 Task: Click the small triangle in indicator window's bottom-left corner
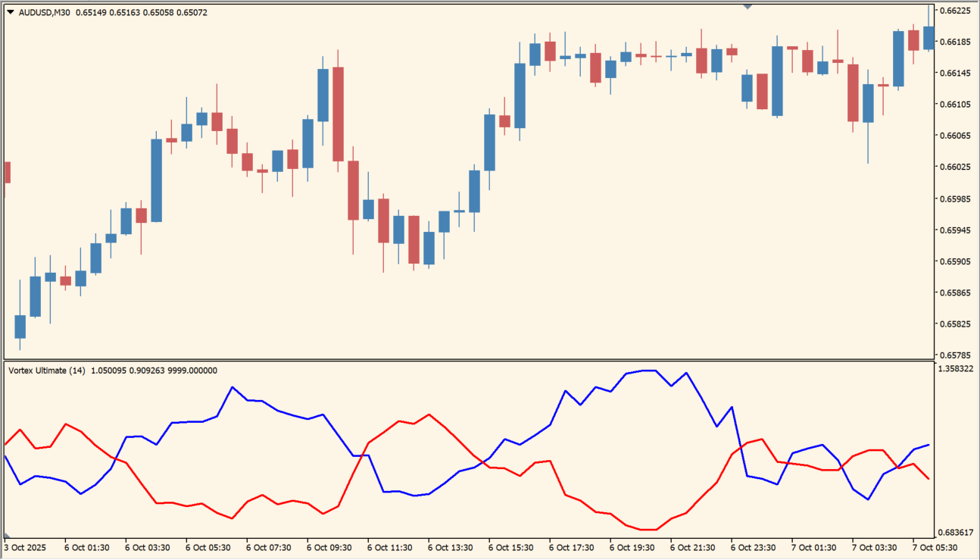click(8, 535)
